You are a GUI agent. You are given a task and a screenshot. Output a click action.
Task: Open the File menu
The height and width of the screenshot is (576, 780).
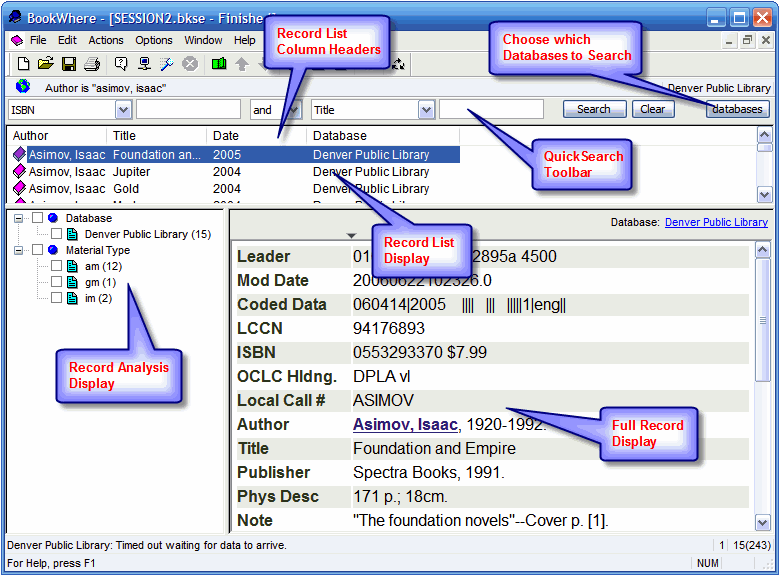point(38,40)
